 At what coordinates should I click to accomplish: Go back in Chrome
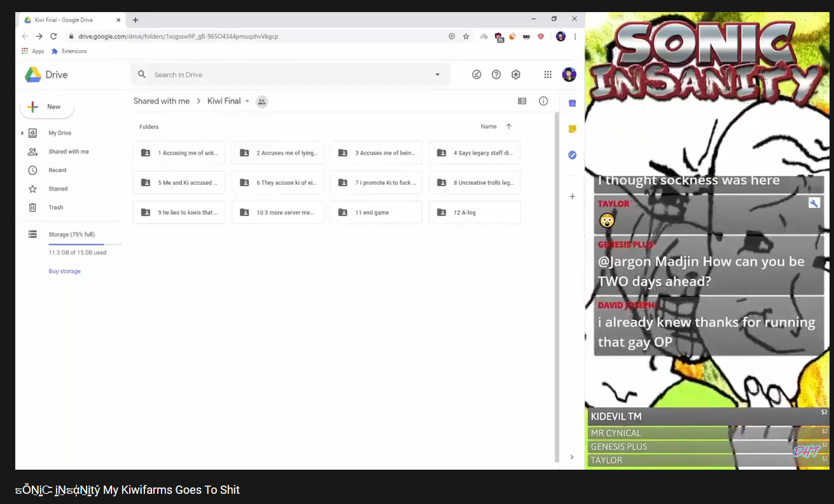pyautogui.click(x=24, y=36)
